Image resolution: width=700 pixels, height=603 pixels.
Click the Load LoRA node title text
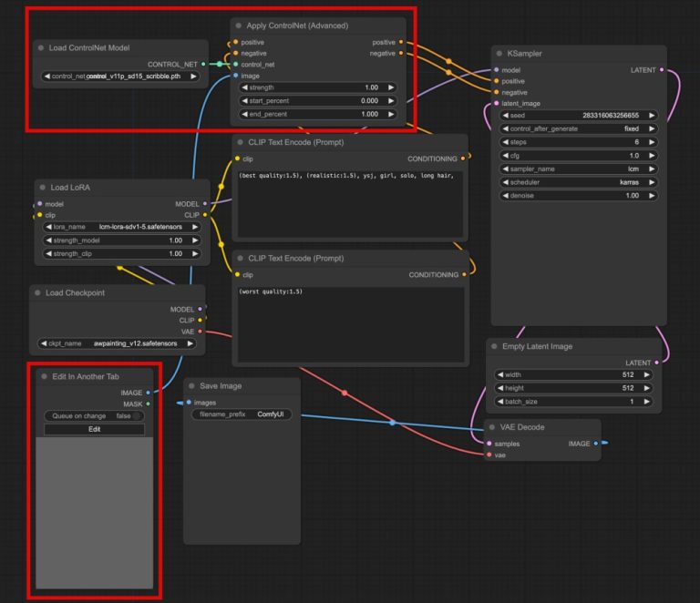[70, 188]
